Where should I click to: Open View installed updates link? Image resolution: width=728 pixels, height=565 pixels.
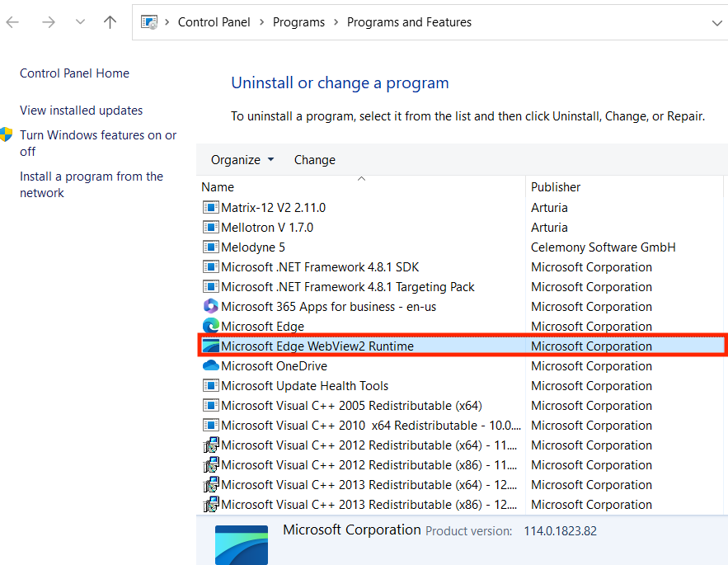(82, 111)
